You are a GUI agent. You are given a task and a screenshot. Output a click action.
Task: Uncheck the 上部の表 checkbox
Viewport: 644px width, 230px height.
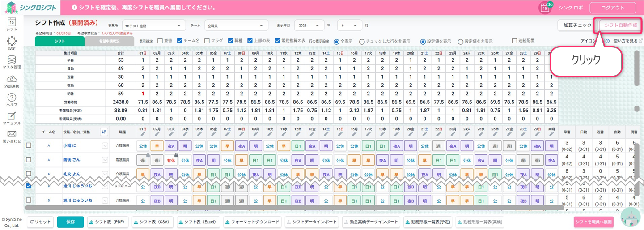pyautogui.click(x=250, y=41)
